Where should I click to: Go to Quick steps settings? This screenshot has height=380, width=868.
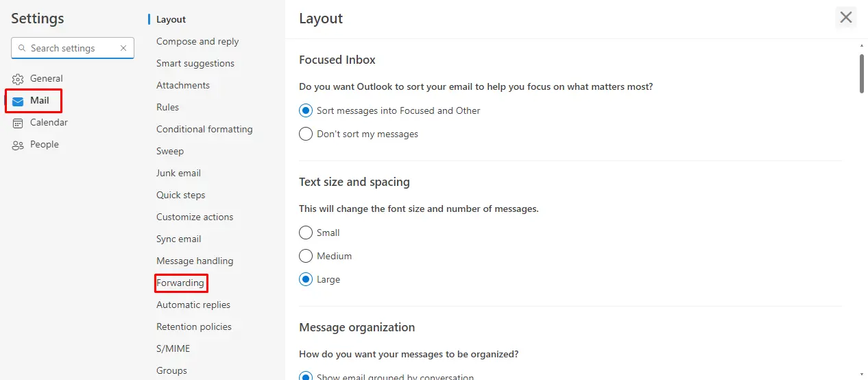[x=180, y=195]
